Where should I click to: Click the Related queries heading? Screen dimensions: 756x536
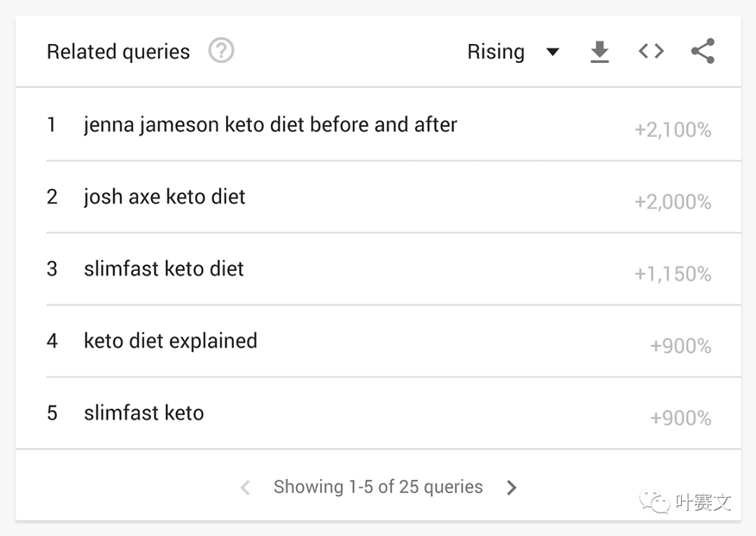(118, 52)
